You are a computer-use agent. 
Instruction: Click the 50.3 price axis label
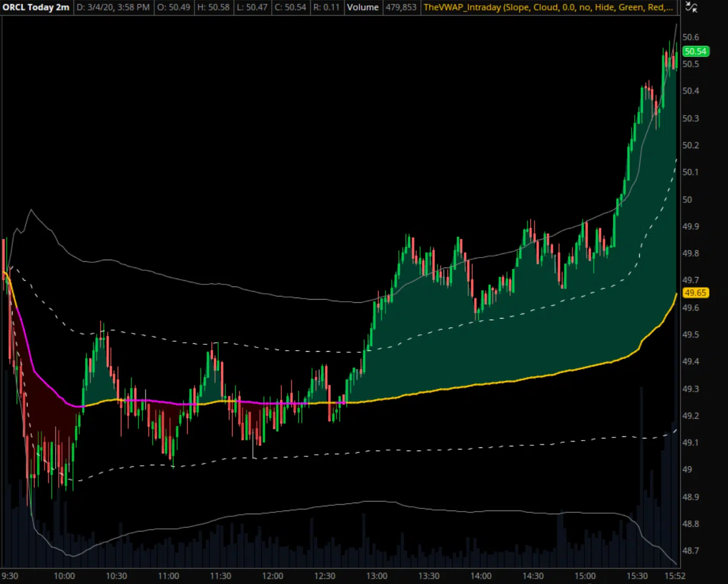[x=691, y=118]
